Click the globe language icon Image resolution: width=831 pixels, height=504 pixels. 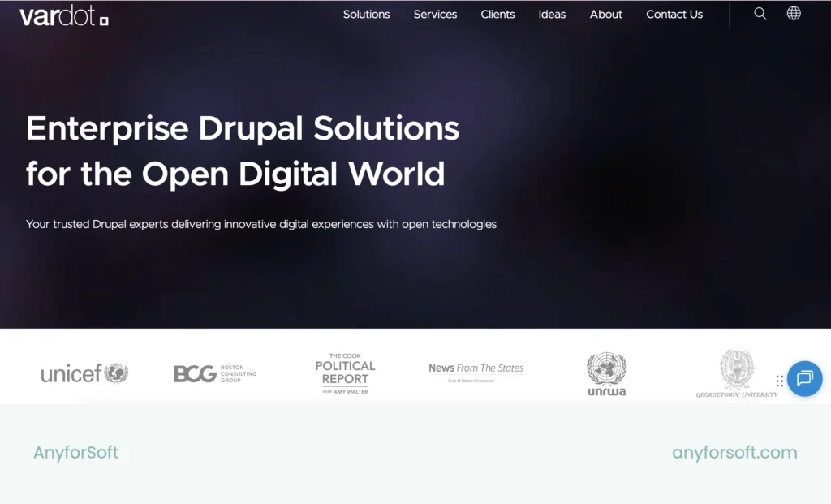794,13
